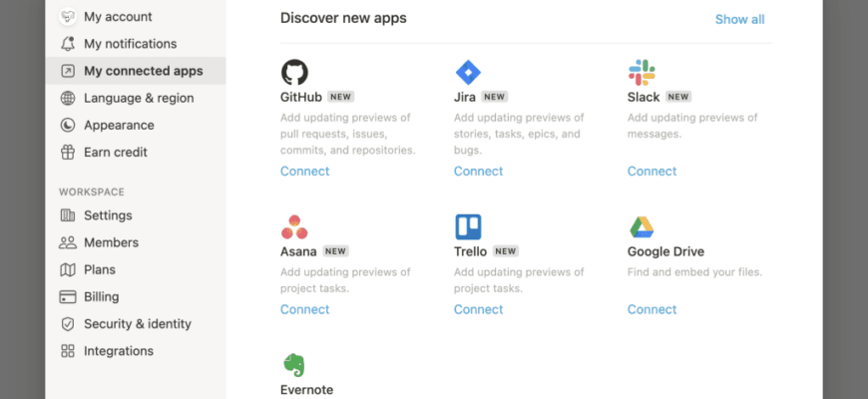Go to the Billing section
This screenshot has height=399, width=868.
(136, 296)
